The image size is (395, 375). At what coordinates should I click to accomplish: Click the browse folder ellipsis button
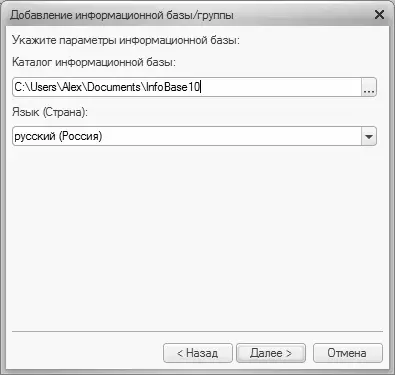[369, 87]
